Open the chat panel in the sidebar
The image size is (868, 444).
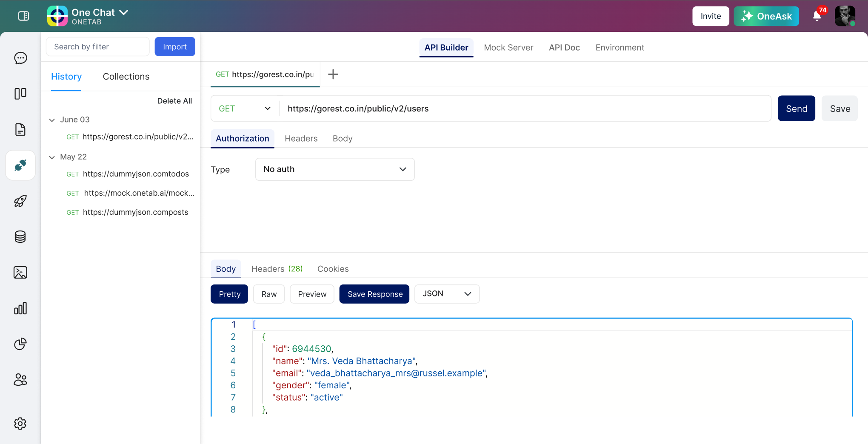click(x=20, y=58)
